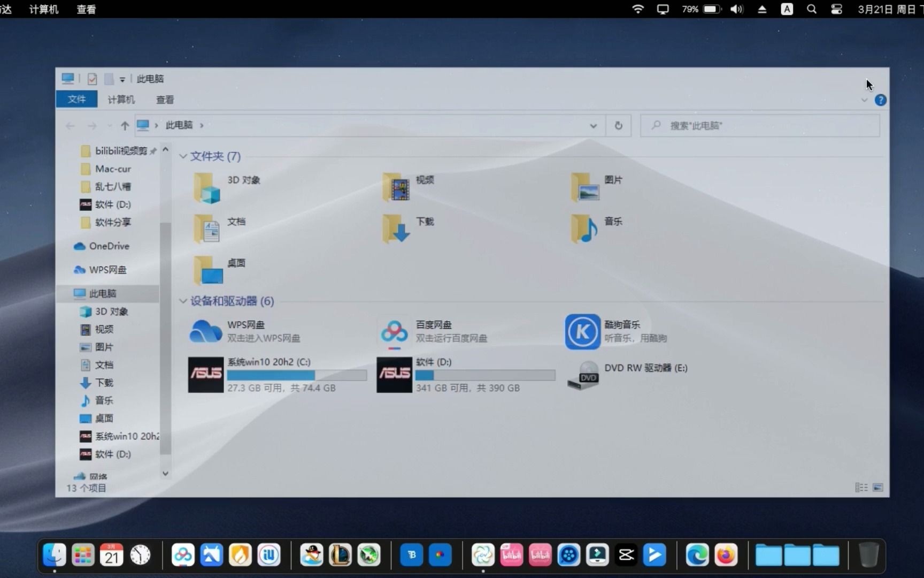Select 系统win10 20h2 in the sidebar
This screenshot has width=924, height=578.
pos(120,436)
